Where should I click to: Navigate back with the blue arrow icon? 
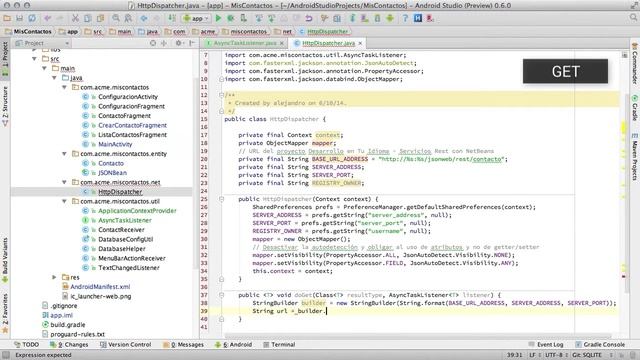point(144,18)
